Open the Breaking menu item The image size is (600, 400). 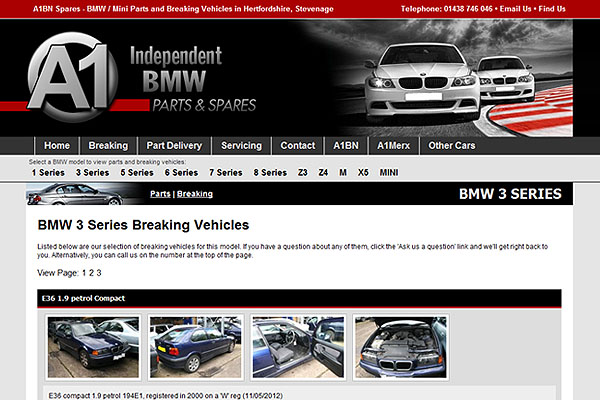pos(108,146)
